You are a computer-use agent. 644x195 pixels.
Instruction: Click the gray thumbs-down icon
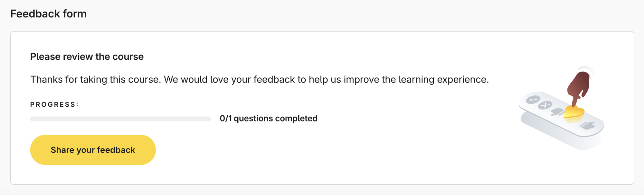point(557,111)
